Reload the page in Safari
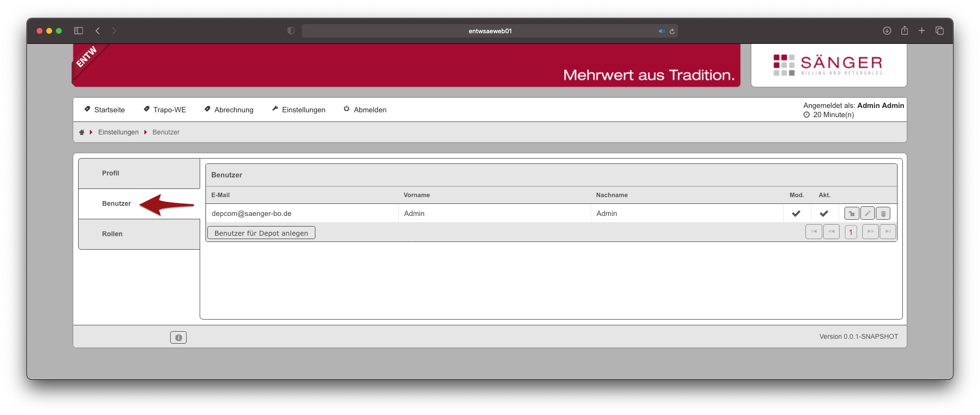The height and width of the screenshot is (415, 980). pos(672,31)
